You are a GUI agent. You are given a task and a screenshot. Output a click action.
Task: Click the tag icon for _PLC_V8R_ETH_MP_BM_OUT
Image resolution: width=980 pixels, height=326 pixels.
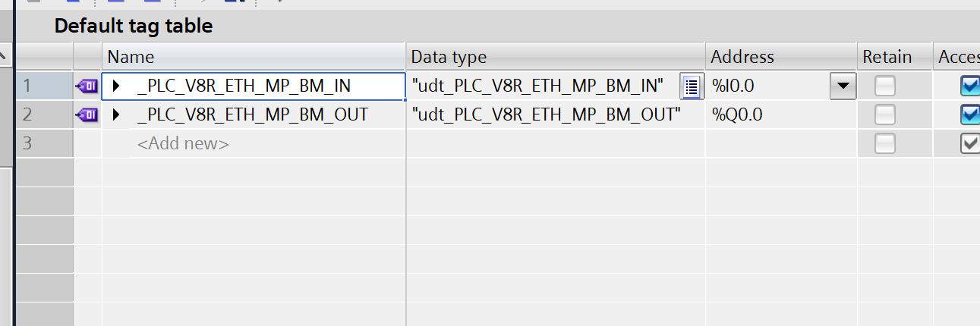[87, 115]
